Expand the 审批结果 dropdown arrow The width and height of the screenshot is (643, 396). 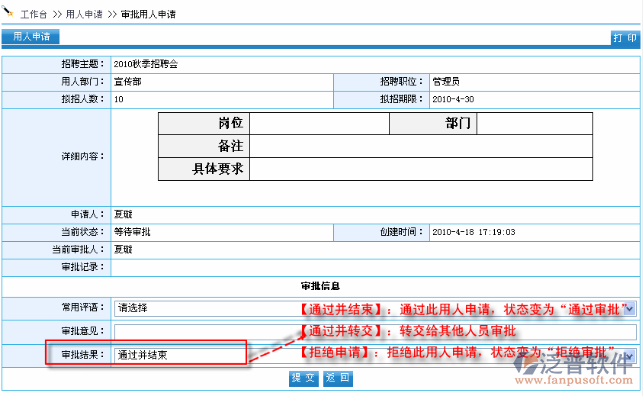[x=630, y=355]
